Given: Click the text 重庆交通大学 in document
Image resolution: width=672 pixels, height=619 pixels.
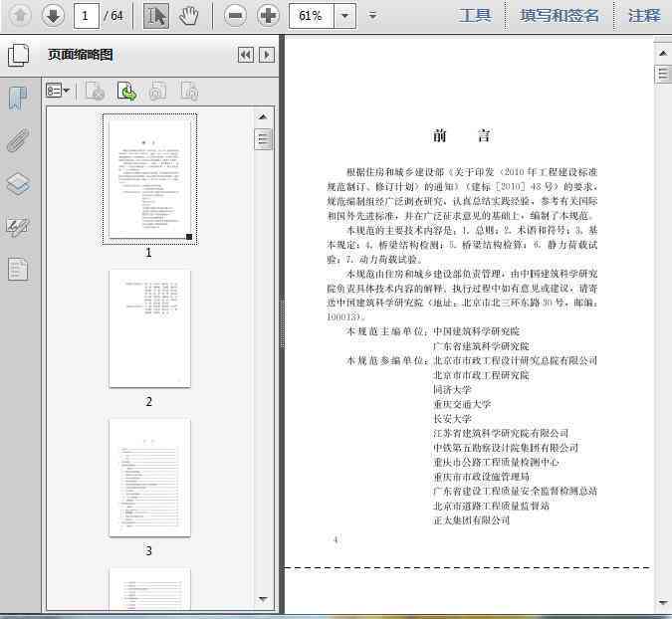Looking at the screenshot, I should click(x=462, y=404).
